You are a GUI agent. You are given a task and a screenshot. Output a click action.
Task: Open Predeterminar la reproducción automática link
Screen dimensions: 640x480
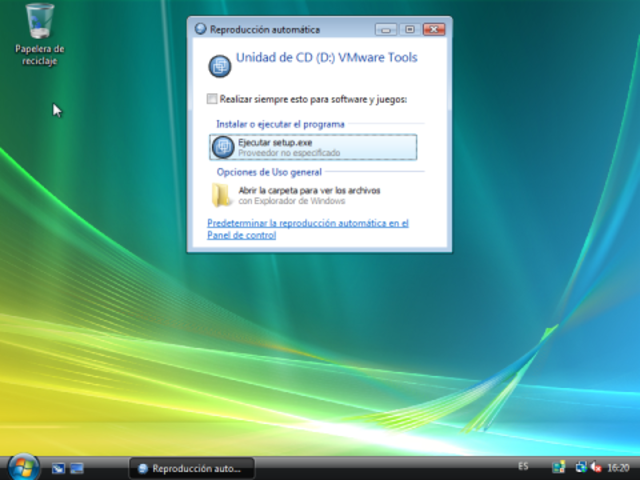click(308, 229)
